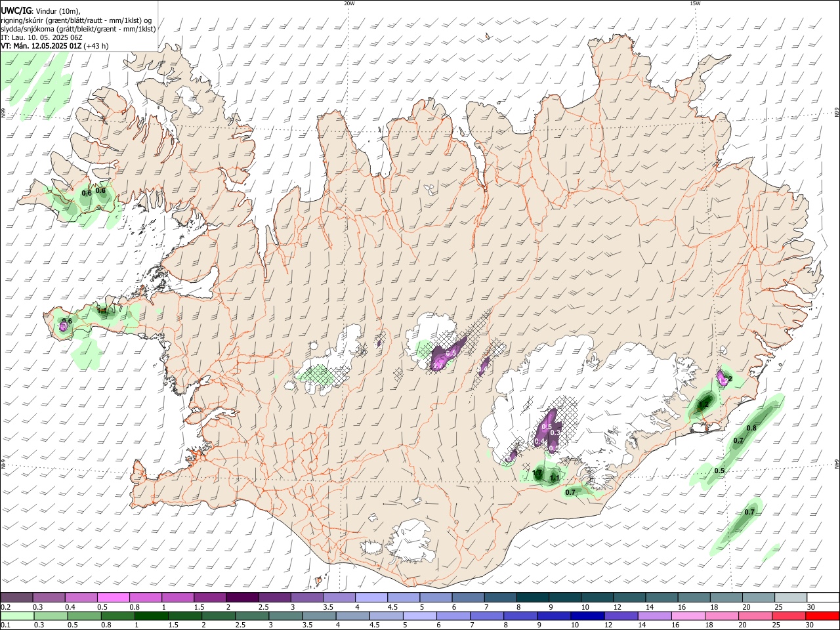This screenshot has height=630, width=840.
Task: Select the dark green 2 rain legend swatch
Action: click(218, 616)
